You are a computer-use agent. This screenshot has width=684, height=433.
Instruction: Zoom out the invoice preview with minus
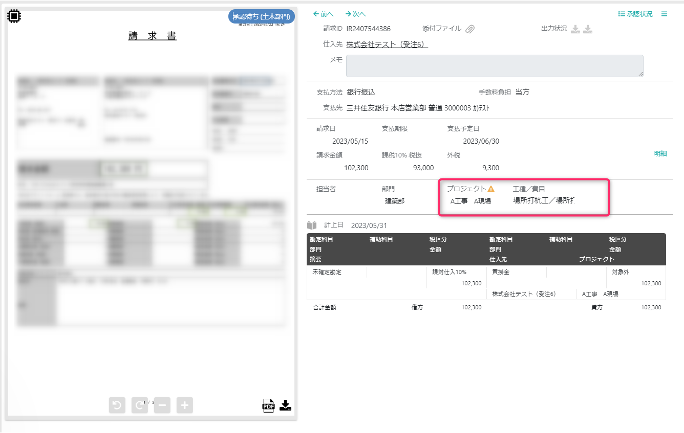pyautogui.click(x=162, y=405)
